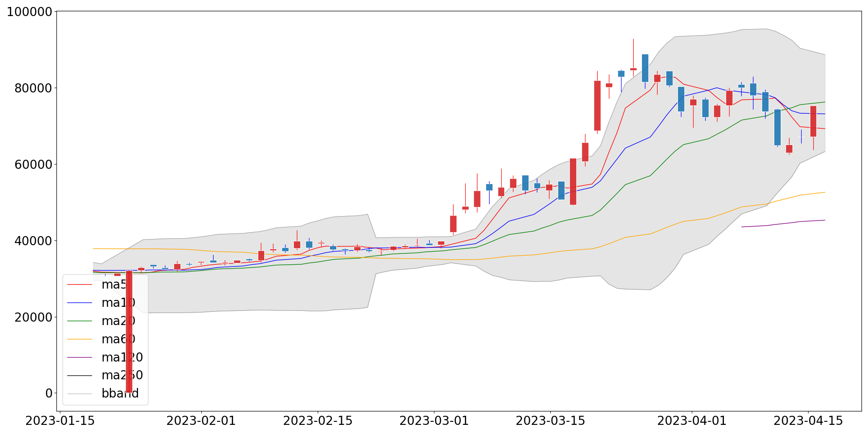The image size is (868, 434).
Task: Click the tall red candlestick dropping to zero
Action: click(129, 332)
